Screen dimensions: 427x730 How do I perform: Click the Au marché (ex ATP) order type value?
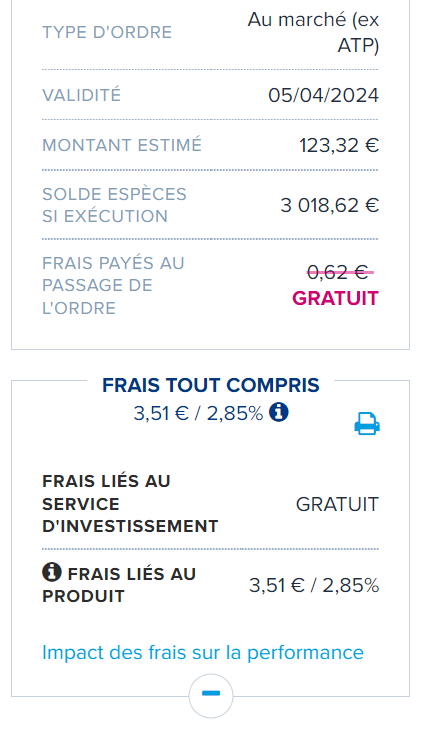pos(313,33)
